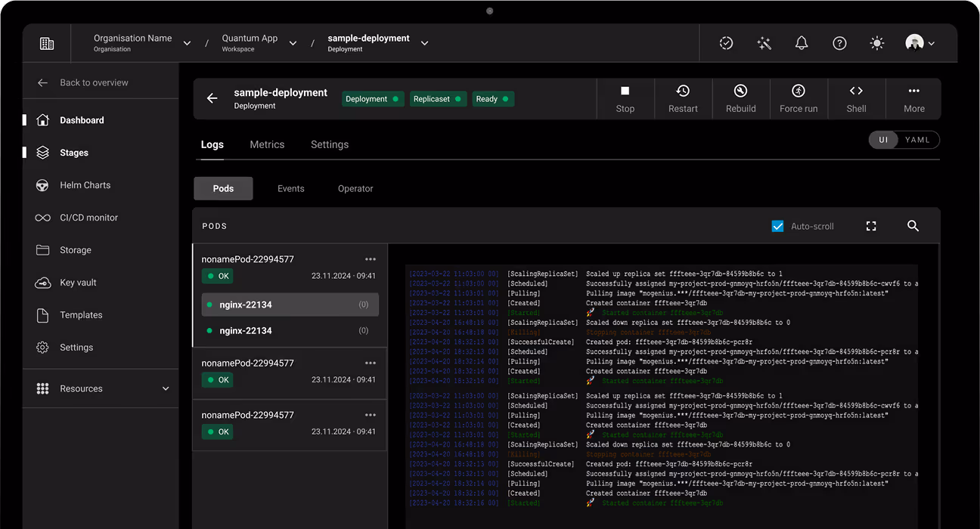
Task: Switch view to YAML
Action: 917,140
